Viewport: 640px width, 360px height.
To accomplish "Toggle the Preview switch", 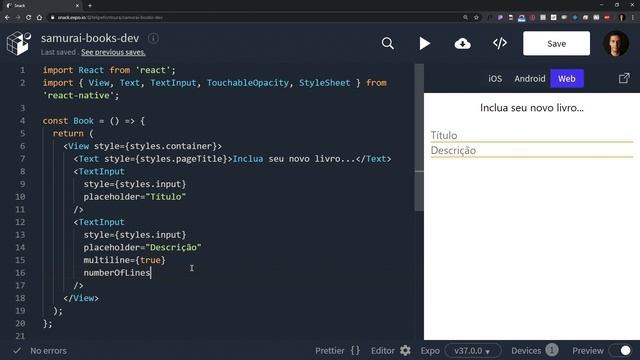I will click(620, 351).
